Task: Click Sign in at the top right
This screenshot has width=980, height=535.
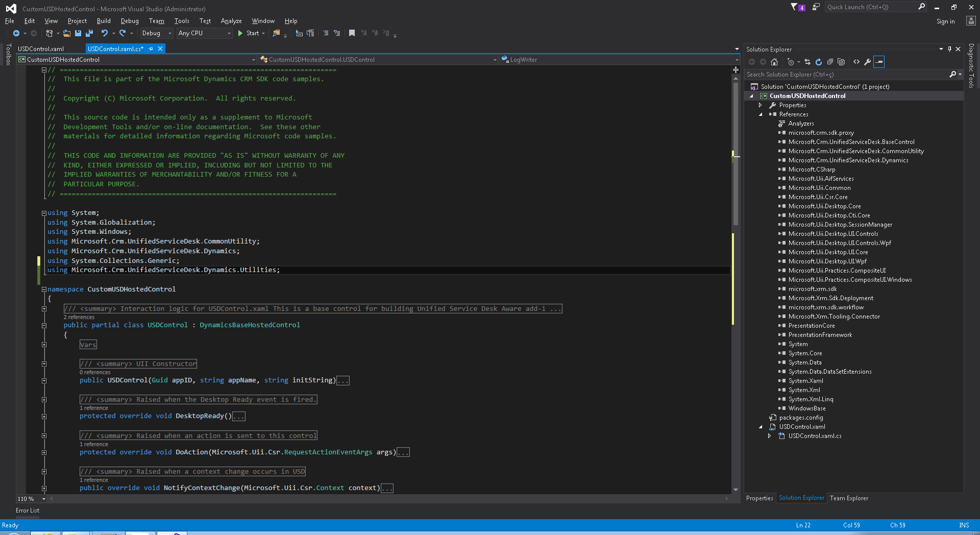Action: click(x=945, y=21)
